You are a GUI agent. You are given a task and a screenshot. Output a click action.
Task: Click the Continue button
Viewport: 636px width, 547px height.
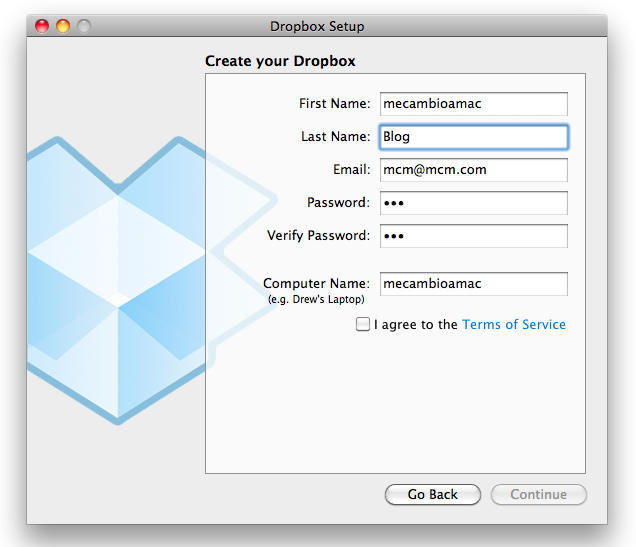click(539, 494)
